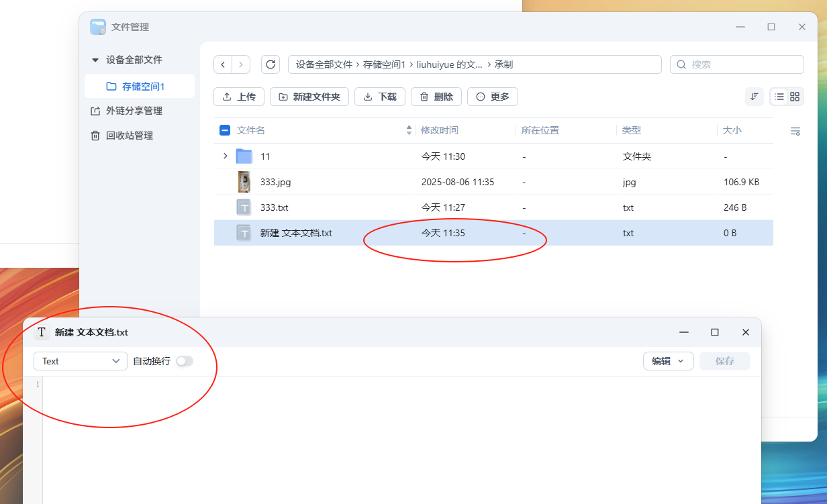Click the 所在位置 column header
The height and width of the screenshot is (504, 827).
(x=540, y=130)
